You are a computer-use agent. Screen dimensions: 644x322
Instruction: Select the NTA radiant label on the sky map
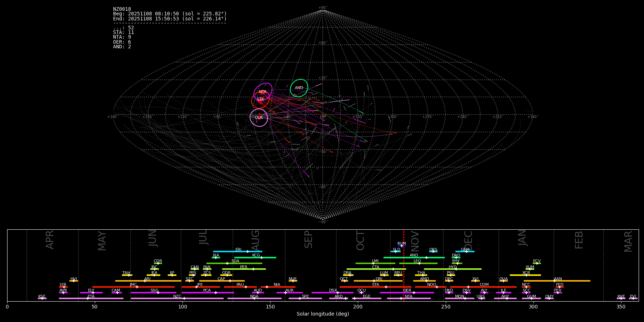click(263, 92)
